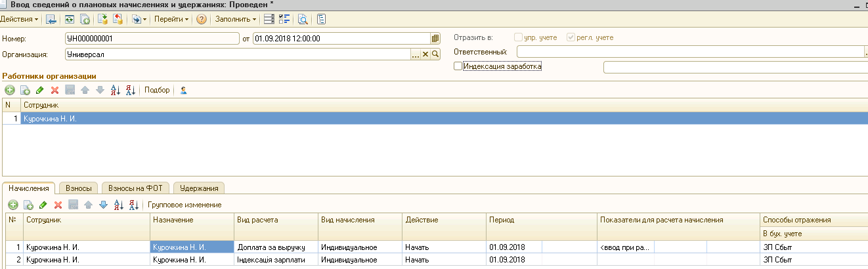Screen dimensions: 868x269
Task: Sort Начисления rows ascending
Action: pyautogui.click(x=118, y=205)
